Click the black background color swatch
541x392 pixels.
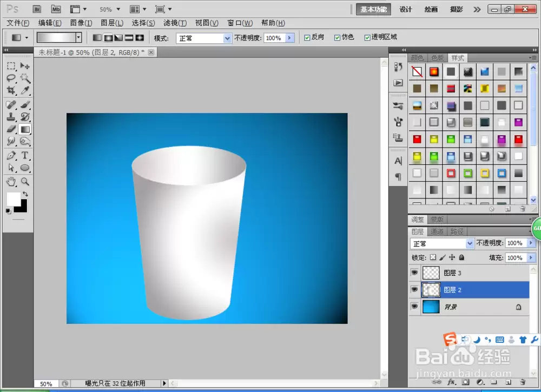tap(23, 209)
